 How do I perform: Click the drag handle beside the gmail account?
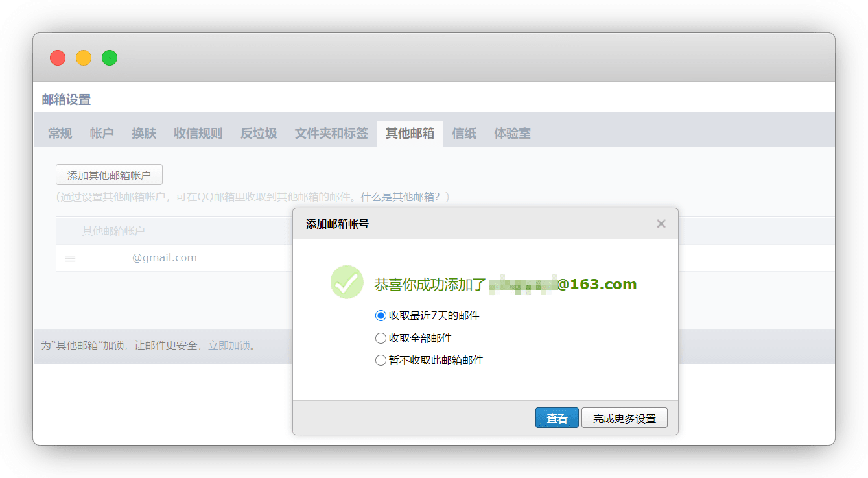click(71, 258)
